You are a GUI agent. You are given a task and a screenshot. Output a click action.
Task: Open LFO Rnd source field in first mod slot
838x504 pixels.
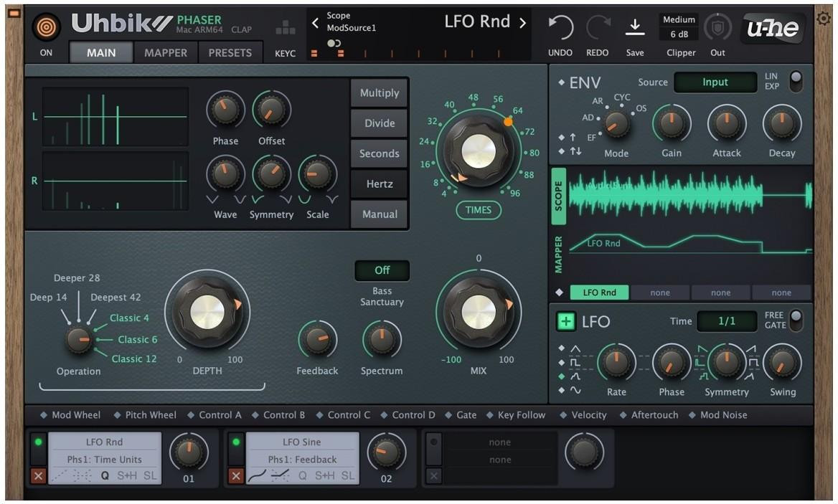104,442
